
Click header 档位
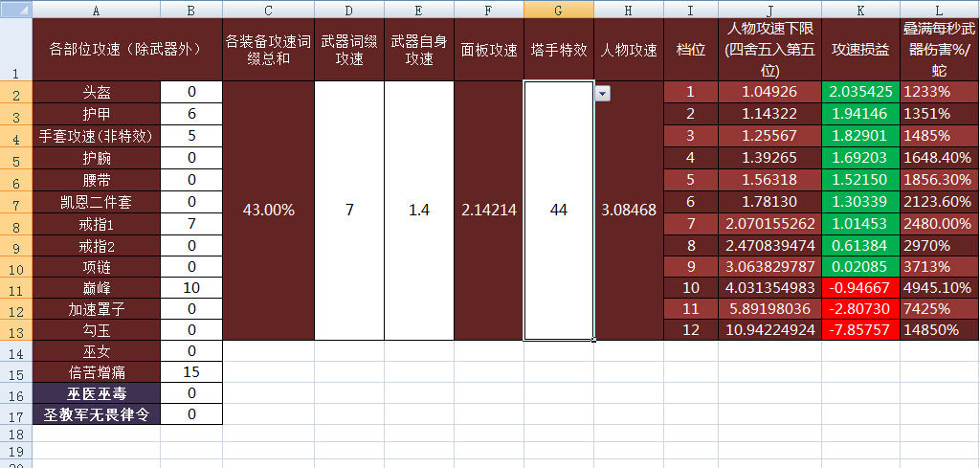pos(691,50)
